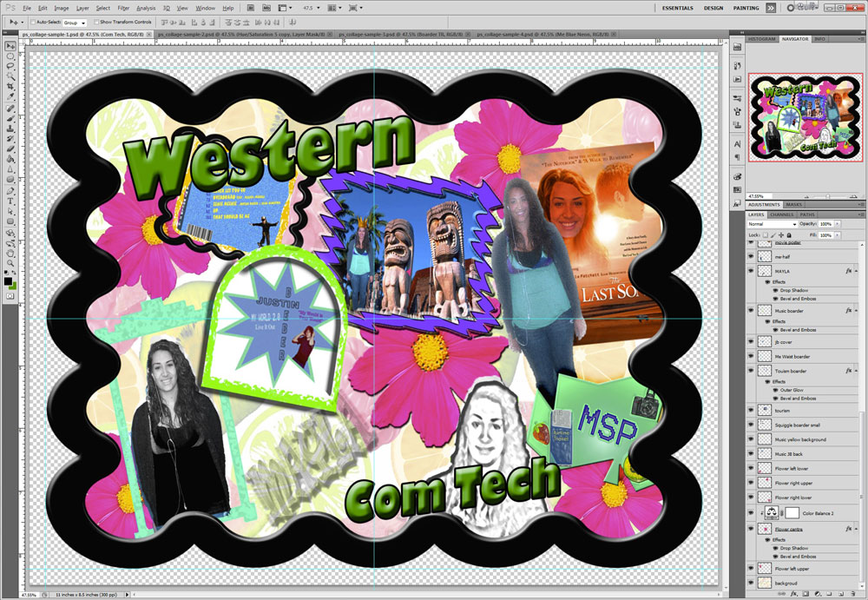Toggle visibility of the backgroud layer
This screenshot has height=600, width=868.
(x=752, y=583)
